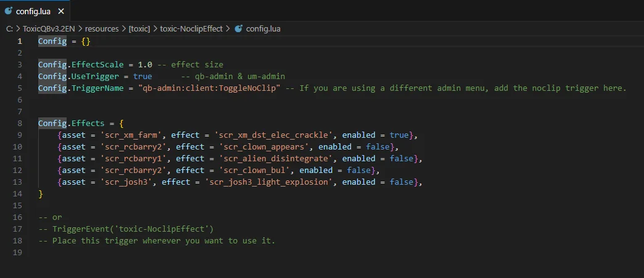Screen dimensions: 644x278
Task: Click the chevron after toxic-NoclipEffect breadcrumb
Action: pos(228,28)
